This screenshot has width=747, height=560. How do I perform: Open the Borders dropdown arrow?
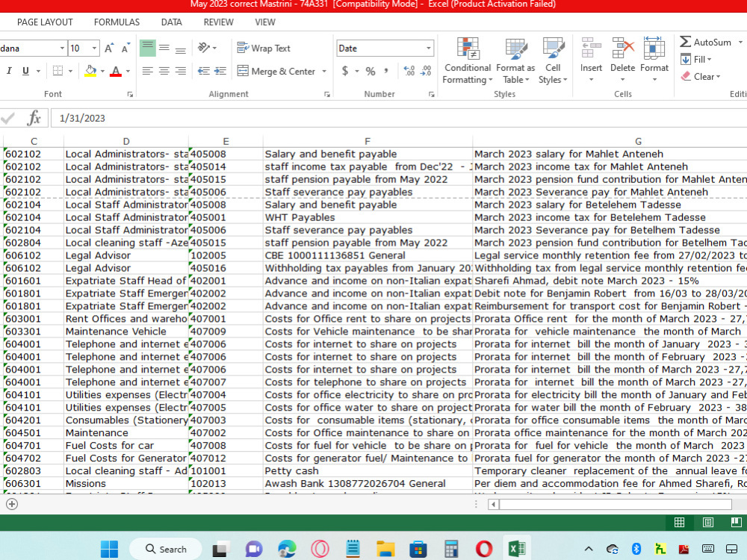(x=70, y=72)
